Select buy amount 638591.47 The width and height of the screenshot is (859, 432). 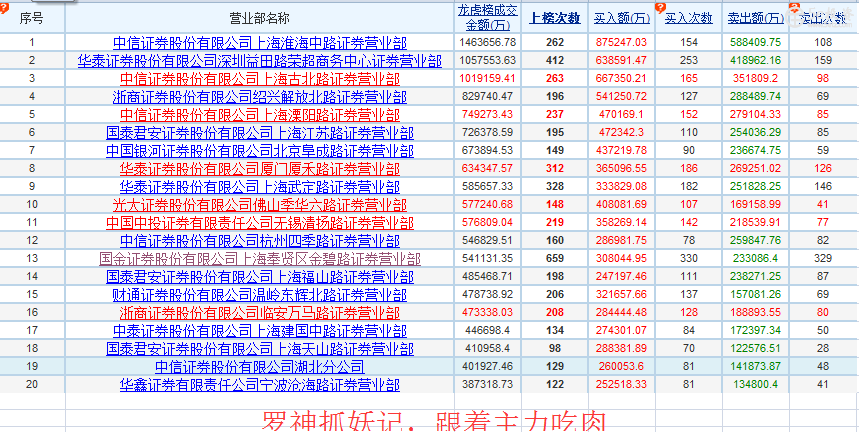point(622,60)
